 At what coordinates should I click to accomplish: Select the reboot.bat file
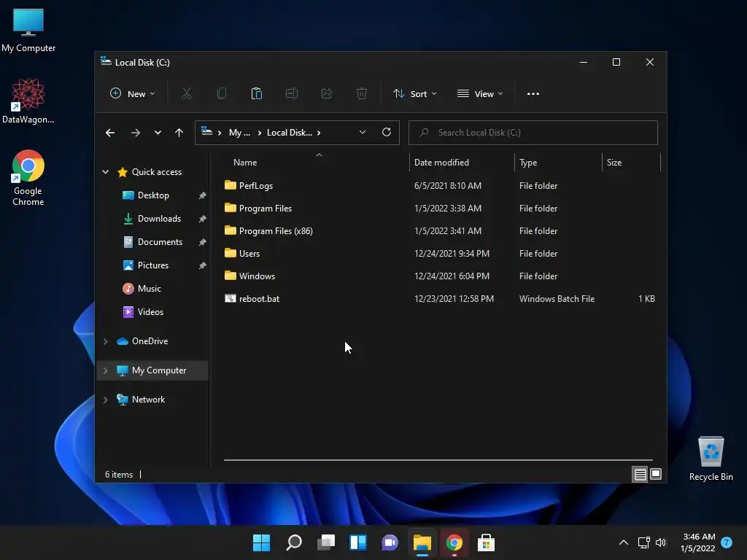pyautogui.click(x=438, y=298)
